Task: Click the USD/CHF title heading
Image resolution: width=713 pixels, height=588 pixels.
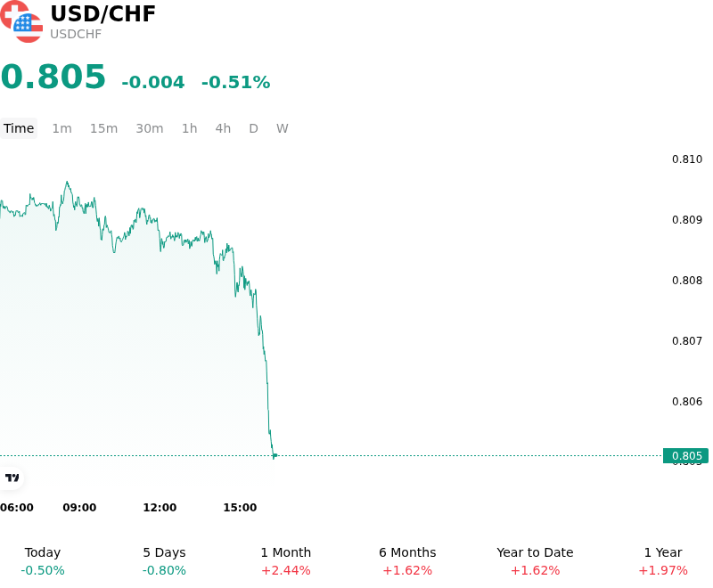Action: 103,13
